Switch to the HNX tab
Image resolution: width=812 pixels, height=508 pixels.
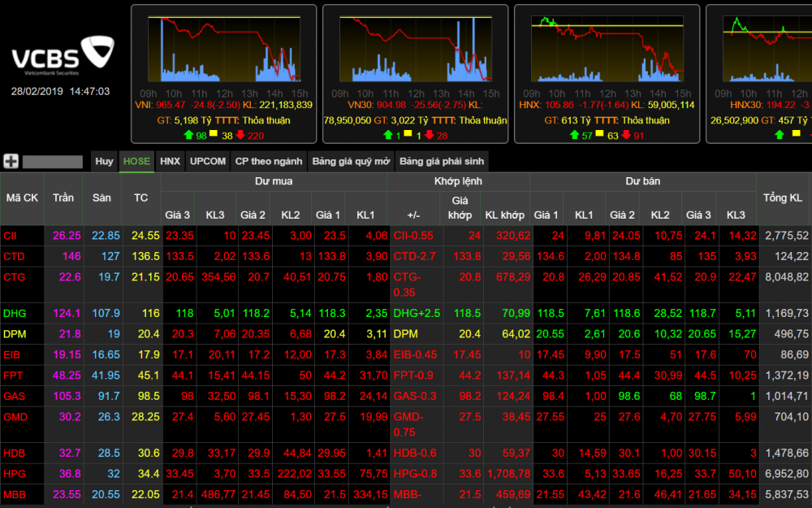click(x=171, y=161)
